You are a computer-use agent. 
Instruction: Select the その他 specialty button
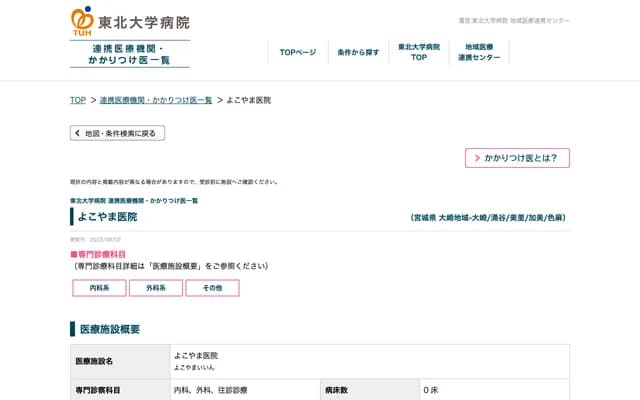pyautogui.click(x=212, y=288)
